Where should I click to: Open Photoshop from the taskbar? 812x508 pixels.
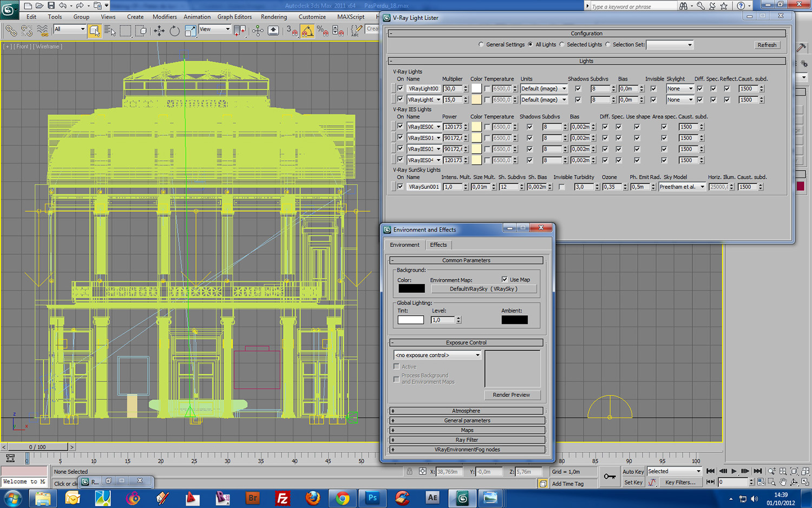tap(372, 498)
